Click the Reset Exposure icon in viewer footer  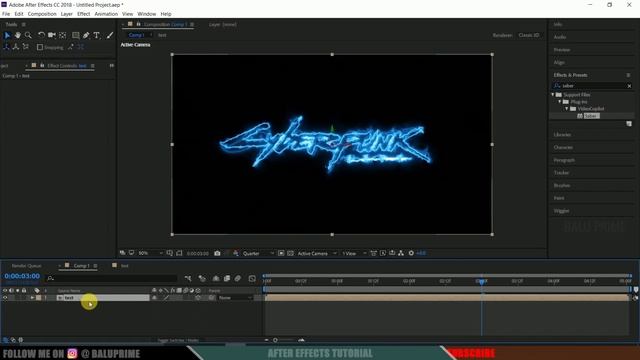pyautogui.click(x=411, y=253)
